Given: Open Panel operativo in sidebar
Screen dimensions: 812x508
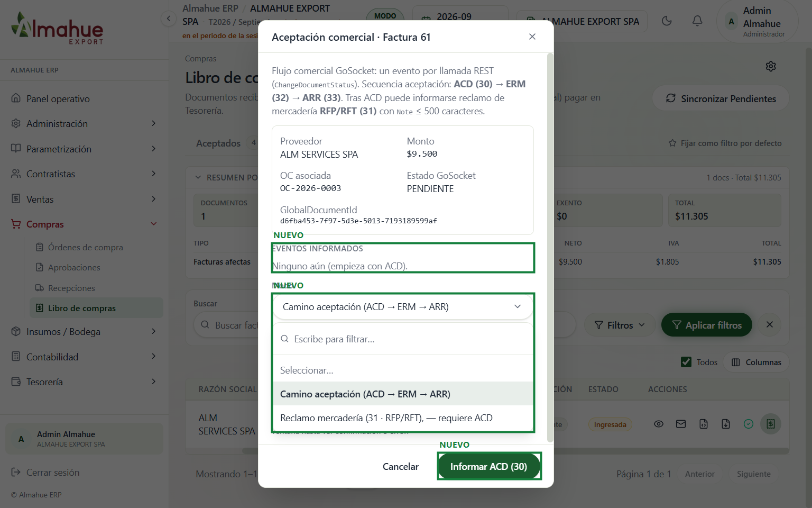Looking at the screenshot, I should [85, 98].
